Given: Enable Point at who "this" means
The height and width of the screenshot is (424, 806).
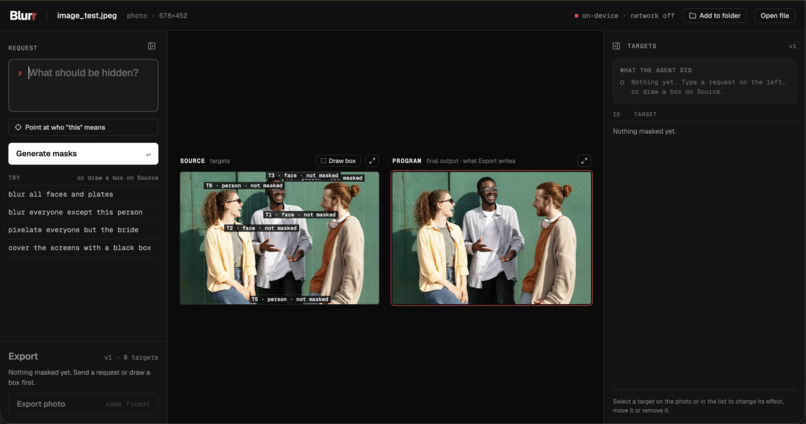Looking at the screenshot, I should pyautogui.click(x=83, y=127).
